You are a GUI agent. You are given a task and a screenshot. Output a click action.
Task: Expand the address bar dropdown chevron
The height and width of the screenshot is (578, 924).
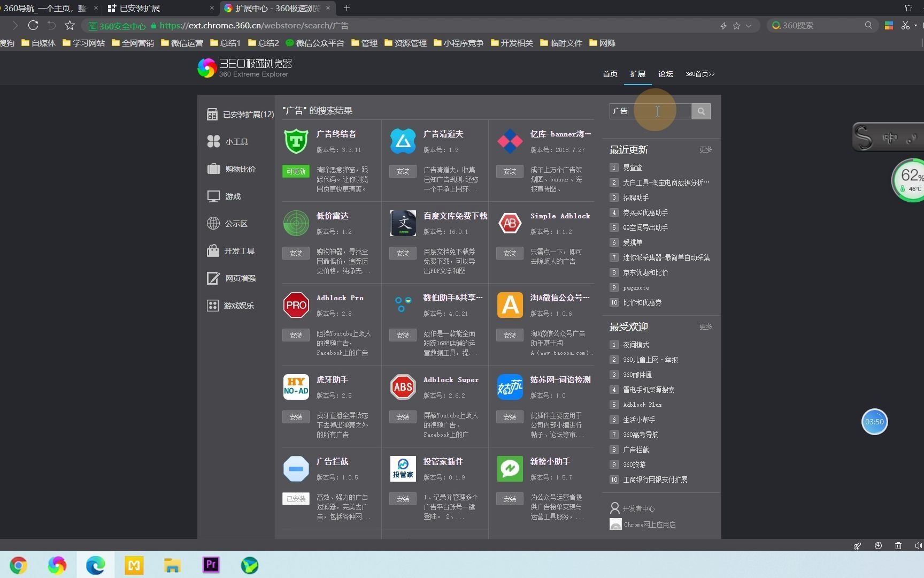749,26
